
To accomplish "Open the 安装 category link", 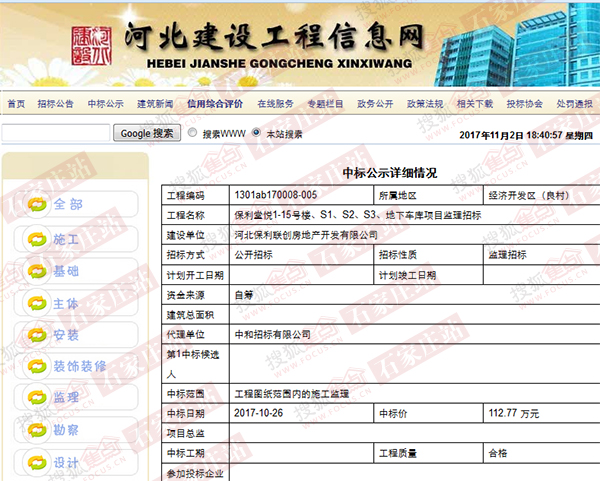I will [66, 335].
